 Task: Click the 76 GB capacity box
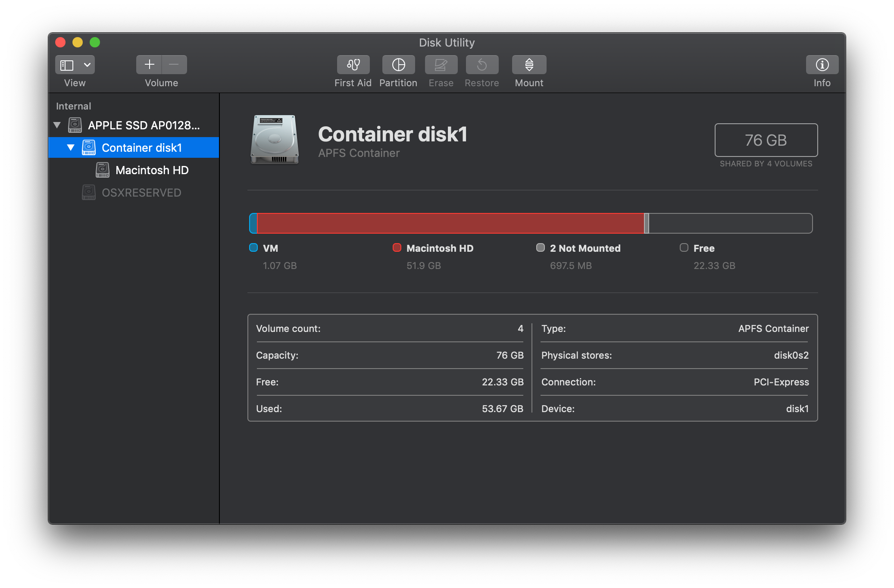click(766, 140)
